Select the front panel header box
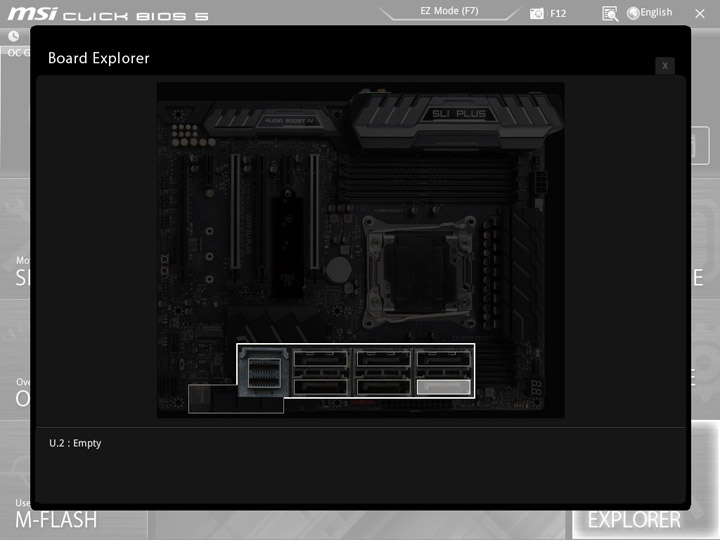Viewport: 720px width, 540px height. (x=236, y=399)
